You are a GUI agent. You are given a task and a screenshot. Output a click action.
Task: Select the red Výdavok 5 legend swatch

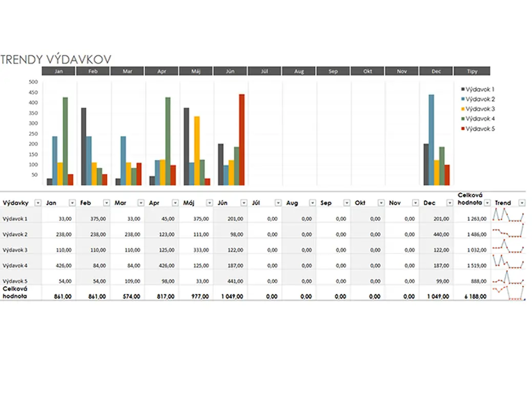[x=463, y=129]
